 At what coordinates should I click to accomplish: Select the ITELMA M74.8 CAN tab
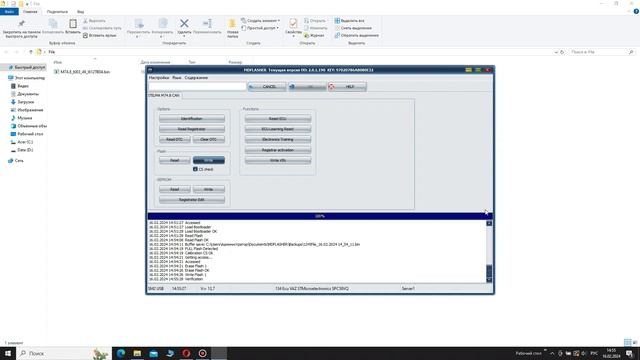[164, 96]
